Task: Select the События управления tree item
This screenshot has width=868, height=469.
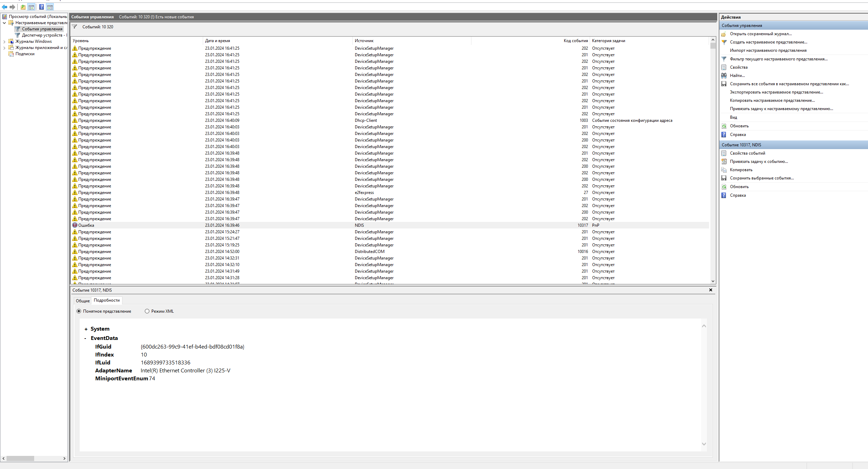Action: click(x=42, y=29)
